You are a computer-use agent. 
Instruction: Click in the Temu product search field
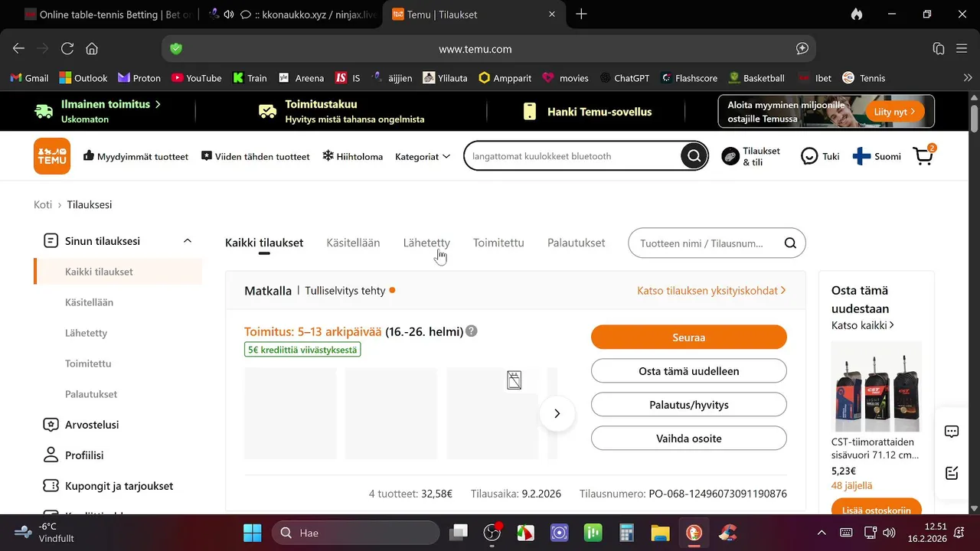[573, 156]
